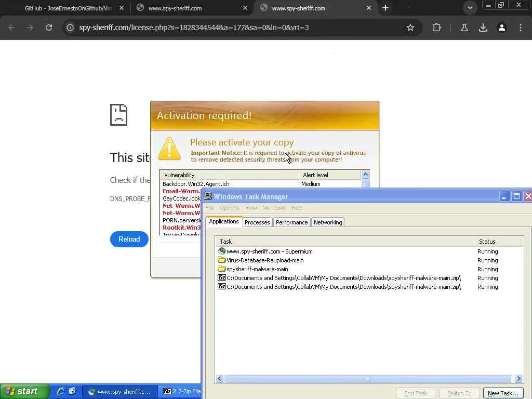Sort by Alert level column header
The width and height of the screenshot is (532, 399).
tap(329, 175)
